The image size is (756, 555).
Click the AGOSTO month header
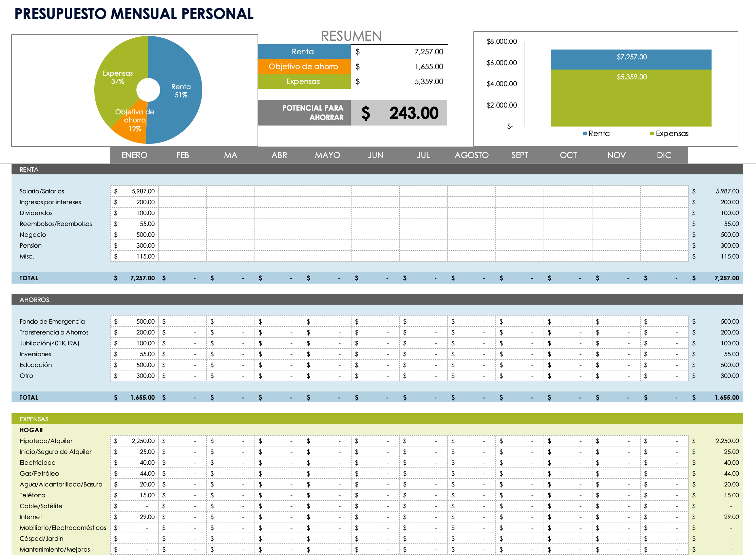click(472, 155)
